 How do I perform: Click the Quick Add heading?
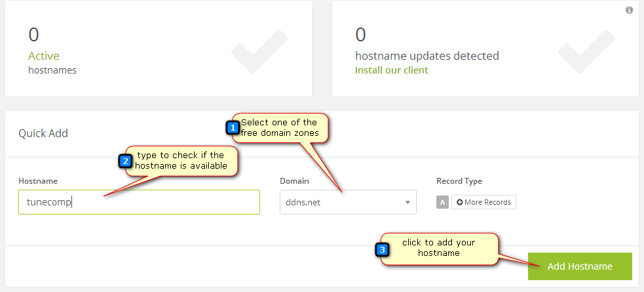point(43,134)
